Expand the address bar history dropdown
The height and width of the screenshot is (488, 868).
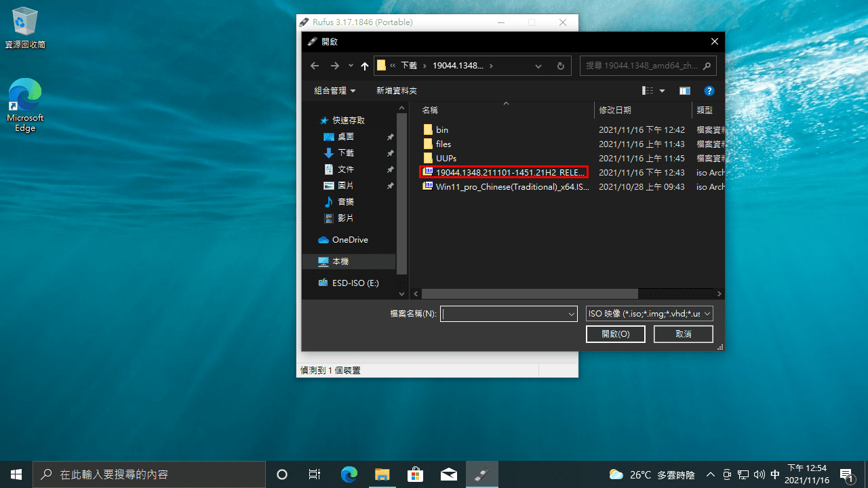pyautogui.click(x=538, y=65)
